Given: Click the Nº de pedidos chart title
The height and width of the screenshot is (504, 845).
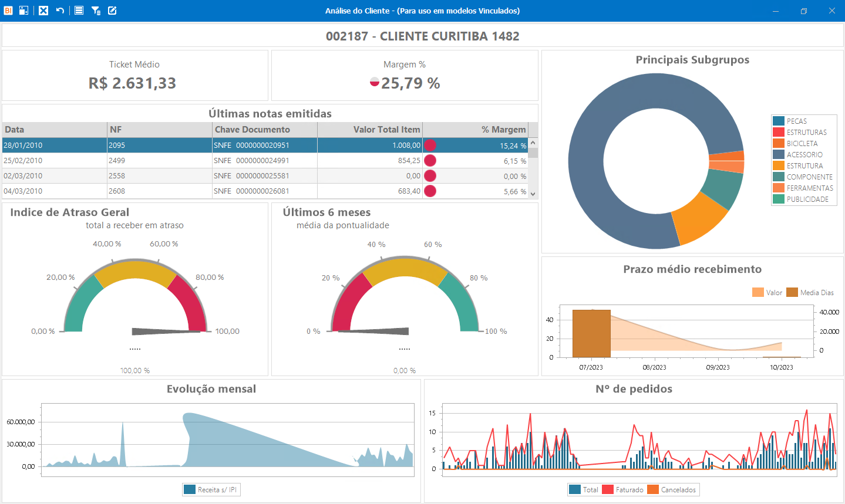Looking at the screenshot, I should pos(634,389).
